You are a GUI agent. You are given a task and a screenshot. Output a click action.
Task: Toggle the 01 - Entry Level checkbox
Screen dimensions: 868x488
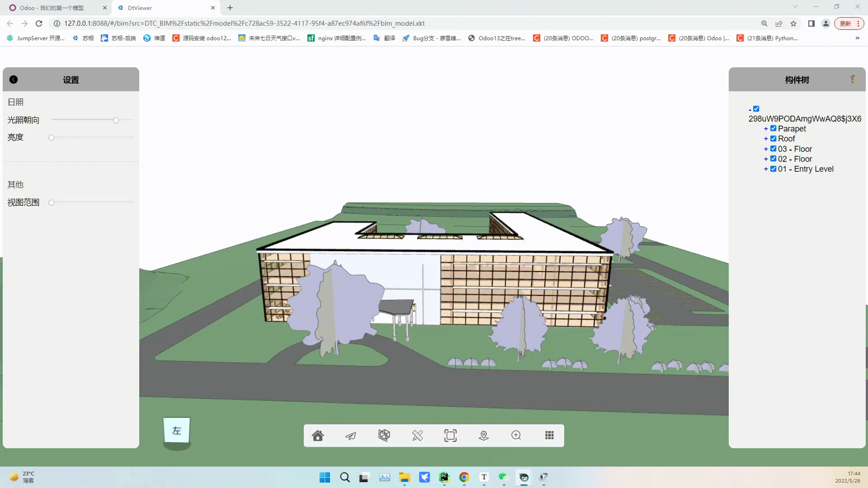tap(773, 169)
